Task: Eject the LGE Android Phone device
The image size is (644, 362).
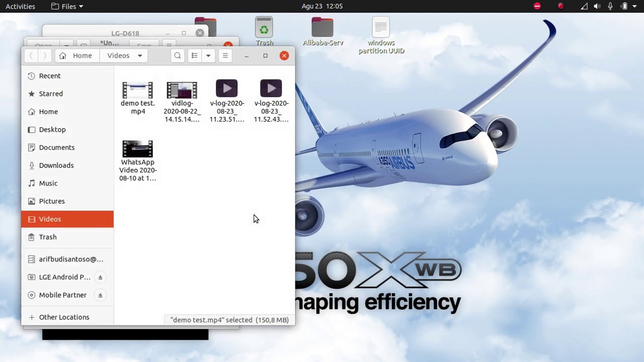Action: pos(100,277)
